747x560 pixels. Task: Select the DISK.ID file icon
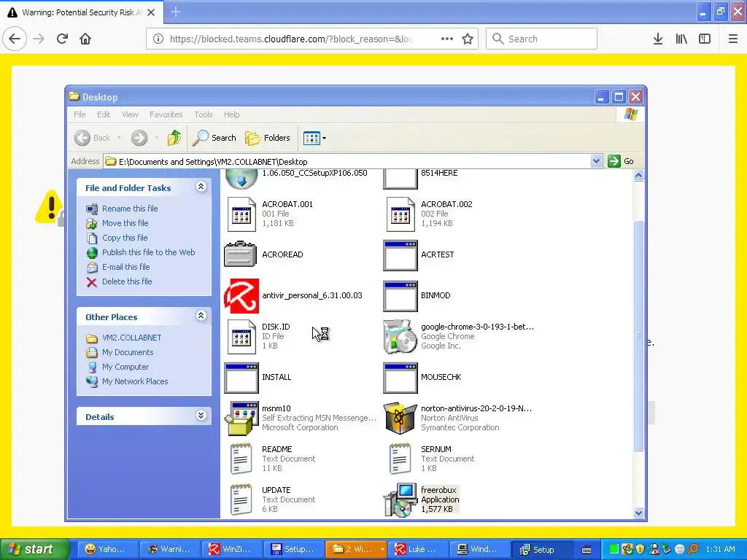[241, 337]
